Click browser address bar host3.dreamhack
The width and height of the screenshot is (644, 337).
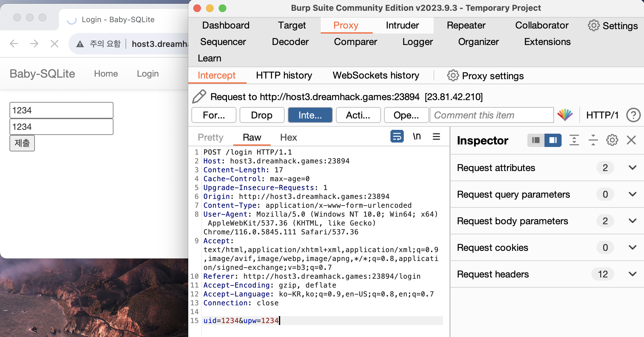(160, 44)
